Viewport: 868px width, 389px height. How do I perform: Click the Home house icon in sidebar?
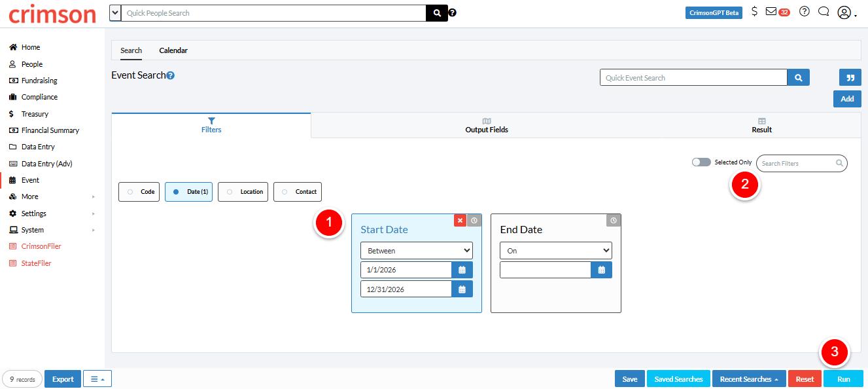tap(12, 47)
